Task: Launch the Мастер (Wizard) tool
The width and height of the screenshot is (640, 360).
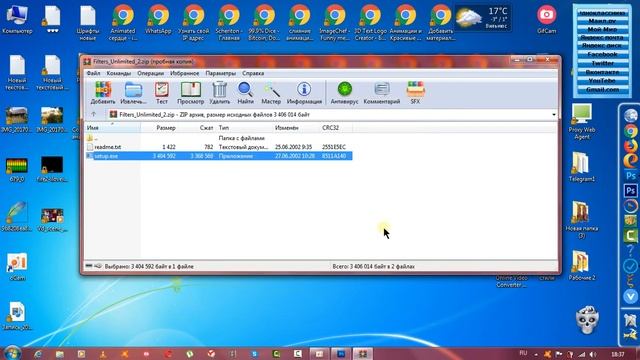Action: click(271, 93)
